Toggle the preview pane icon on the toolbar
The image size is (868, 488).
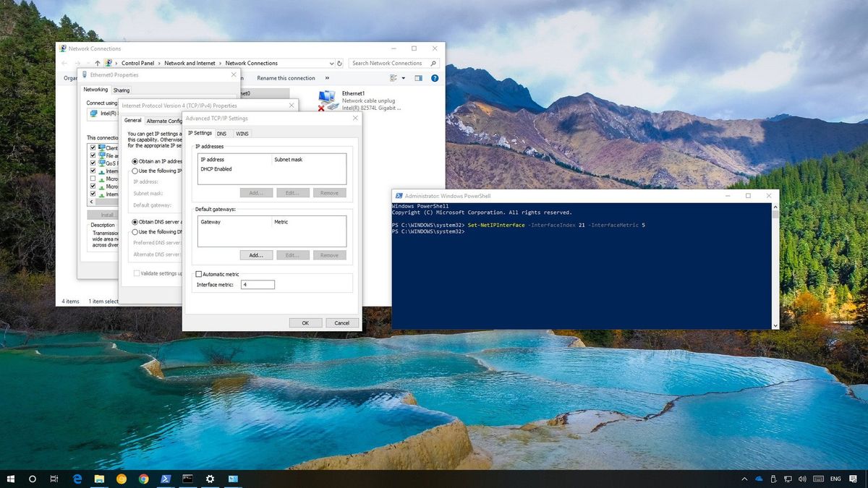[x=418, y=78]
